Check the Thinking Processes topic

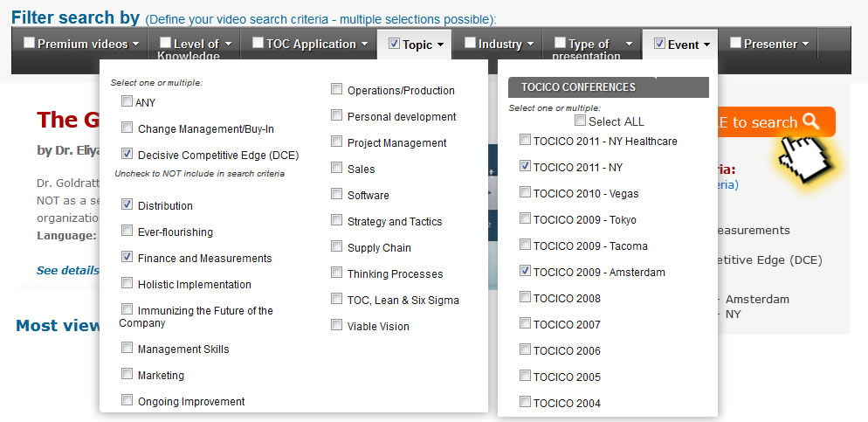[337, 273]
